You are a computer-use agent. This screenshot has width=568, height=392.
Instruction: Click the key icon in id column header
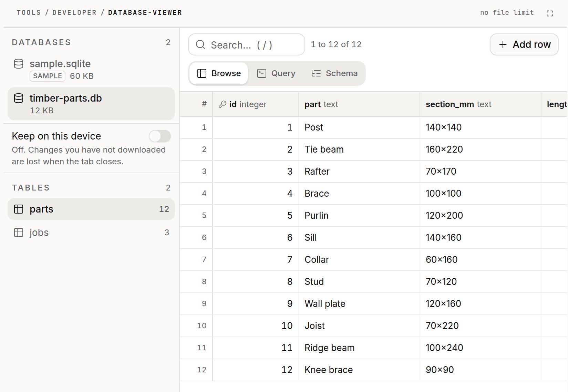[223, 104]
